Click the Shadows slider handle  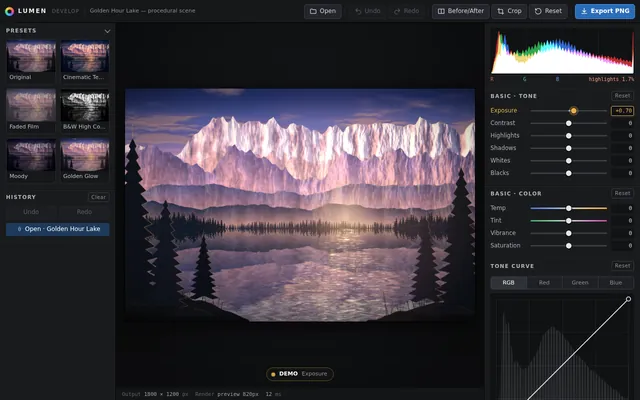(569, 148)
